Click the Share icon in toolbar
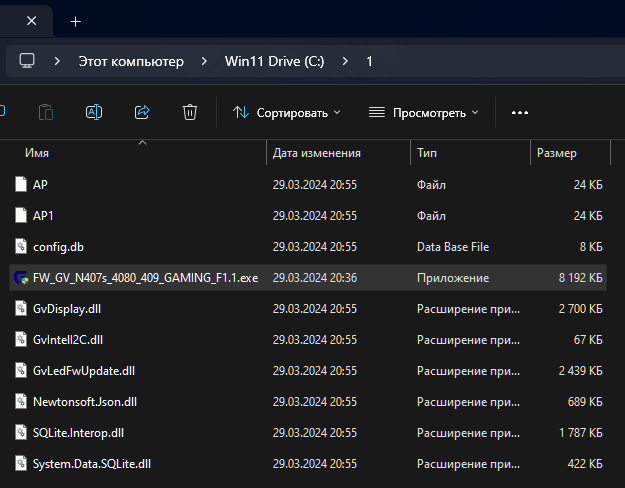Viewport: 625px width, 488px height. pyautogui.click(x=142, y=112)
